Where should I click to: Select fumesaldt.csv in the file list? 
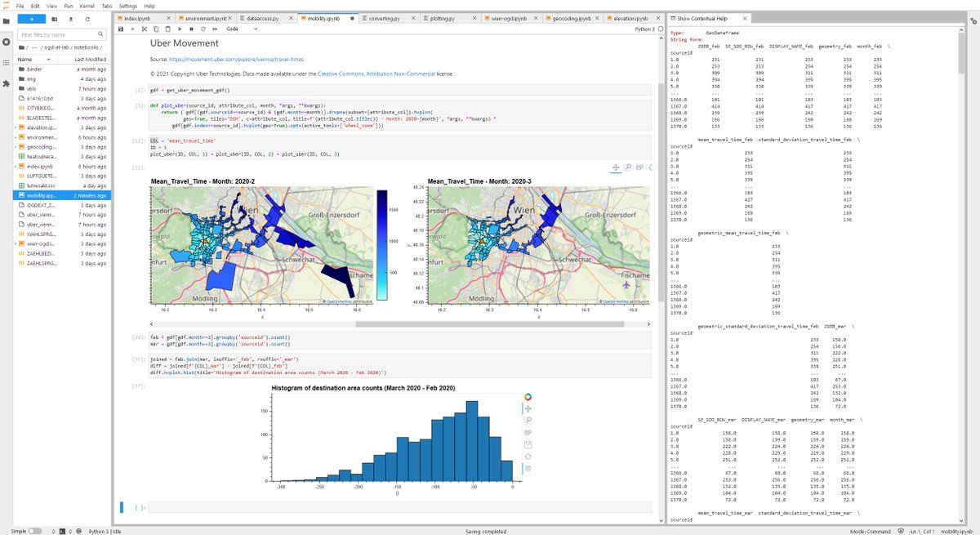tap(62, 186)
